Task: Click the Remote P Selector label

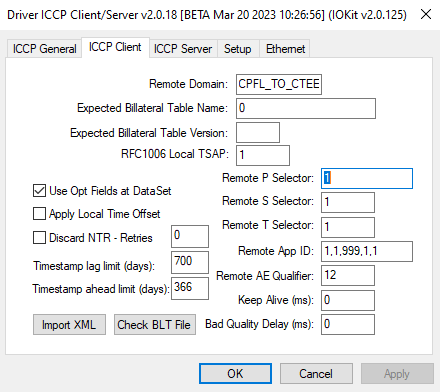Action: [268, 178]
